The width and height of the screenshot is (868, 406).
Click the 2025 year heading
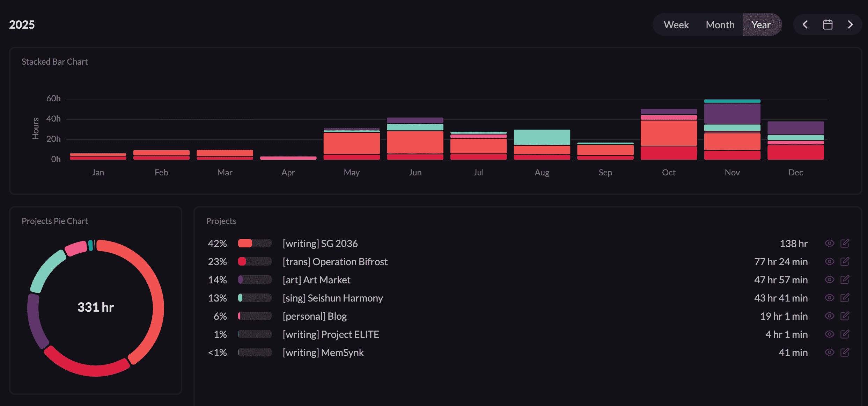pyautogui.click(x=22, y=24)
